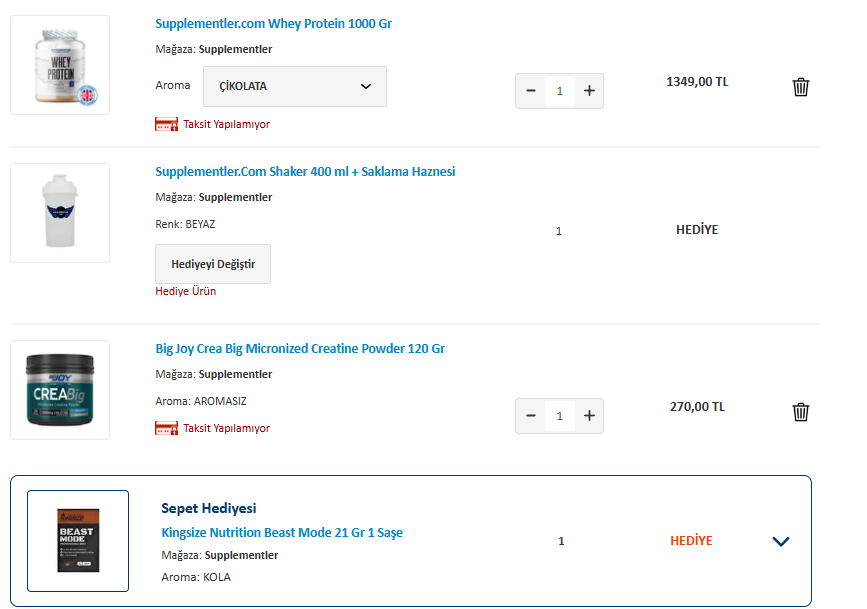The image size is (867, 609).
Task: Open Shaker 400 ml + Saklama Haznesi link
Action: 305,171
